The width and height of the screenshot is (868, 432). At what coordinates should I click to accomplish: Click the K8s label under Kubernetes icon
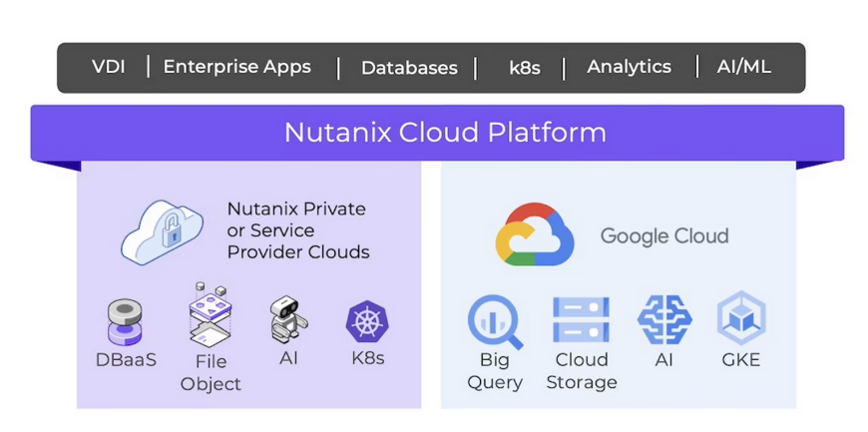(367, 358)
